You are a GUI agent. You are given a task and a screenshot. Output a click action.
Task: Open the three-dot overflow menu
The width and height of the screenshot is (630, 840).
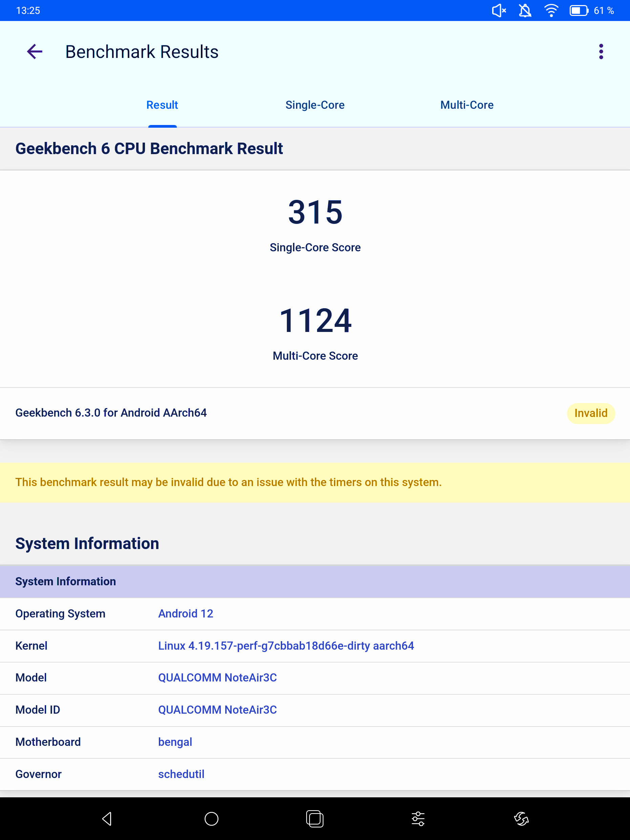coord(601,51)
